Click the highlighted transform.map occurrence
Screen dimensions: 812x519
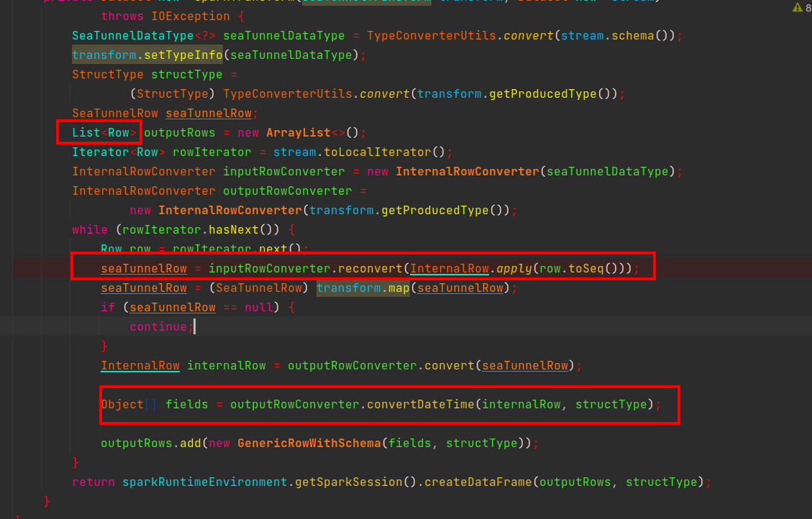363,288
